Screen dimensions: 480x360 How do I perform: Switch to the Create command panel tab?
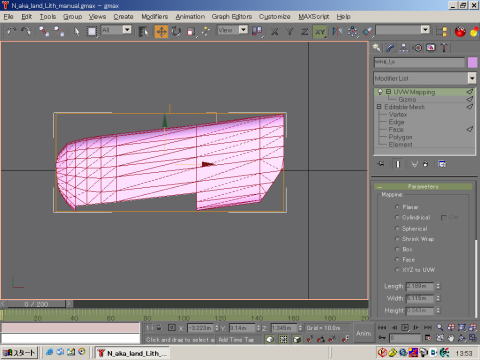377,48
